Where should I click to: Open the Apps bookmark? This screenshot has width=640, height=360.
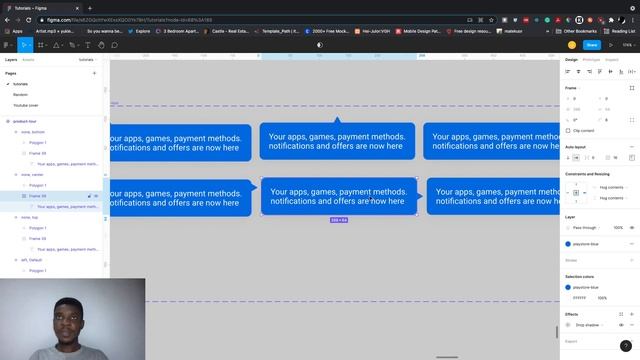coord(14,31)
